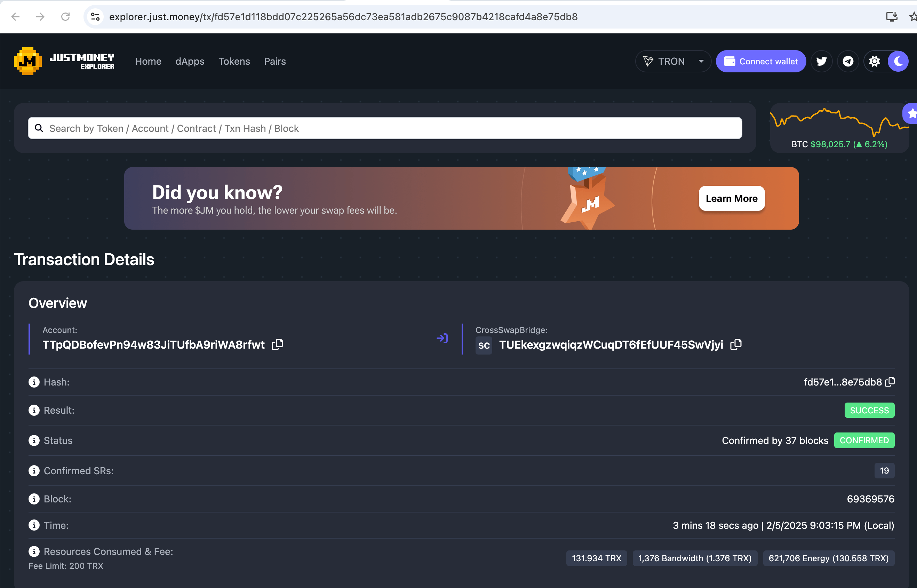Copy the CrossSwapBridge contract address
Screen dimensions: 917x588
pos(736,344)
